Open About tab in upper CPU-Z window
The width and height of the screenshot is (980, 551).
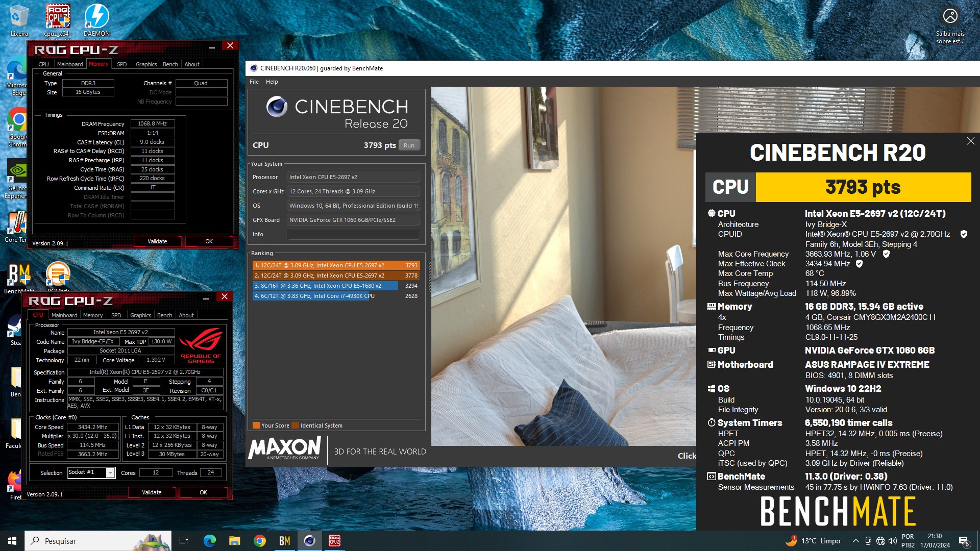pos(192,64)
